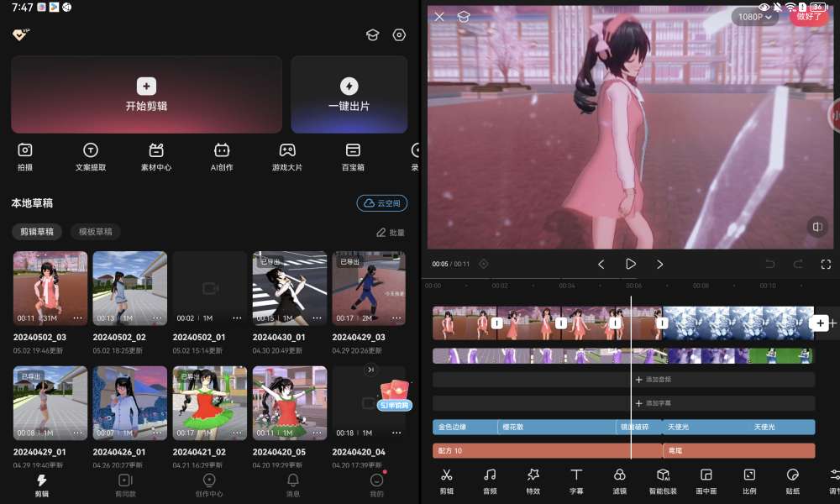The height and width of the screenshot is (504, 840).
Task: Switch to the 剪辑草稿 tab
Action: [37, 232]
